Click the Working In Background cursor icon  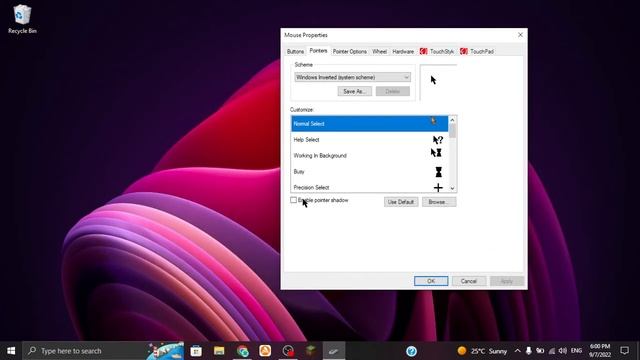pyautogui.click(x=436, y=153)
